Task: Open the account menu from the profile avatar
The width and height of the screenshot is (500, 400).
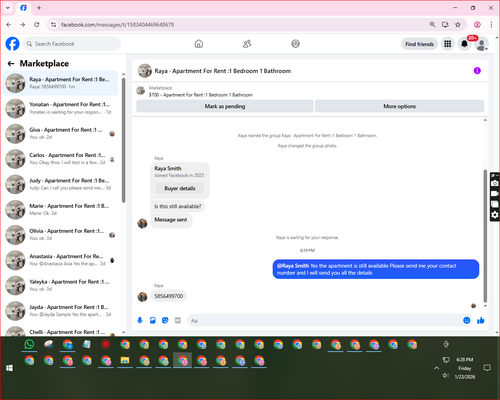Action: 482,44
